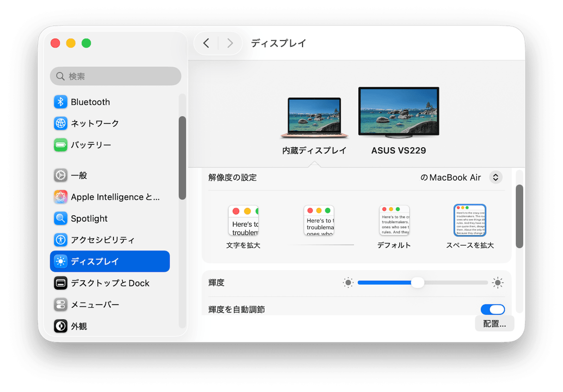Click the Bluetooth icon in sidebar
563x392 pixels.
pyautogui.click(x=61, y=102)
